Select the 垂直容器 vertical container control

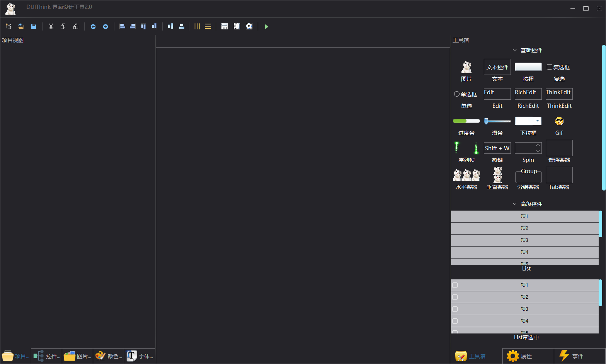click(497, 175)
